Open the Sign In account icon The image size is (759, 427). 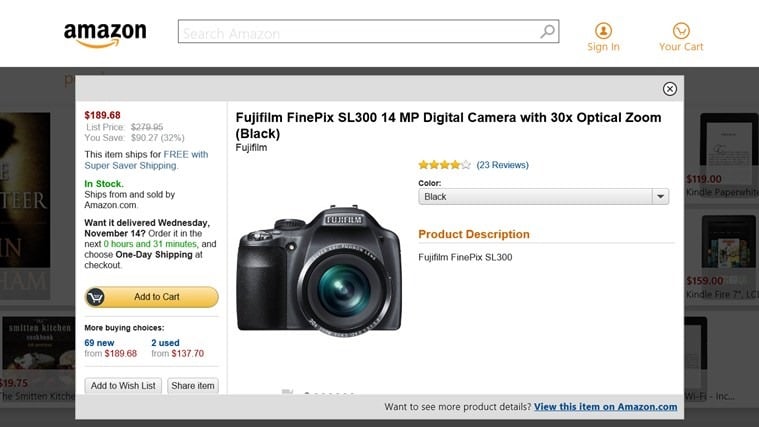[x=603, y=31]
